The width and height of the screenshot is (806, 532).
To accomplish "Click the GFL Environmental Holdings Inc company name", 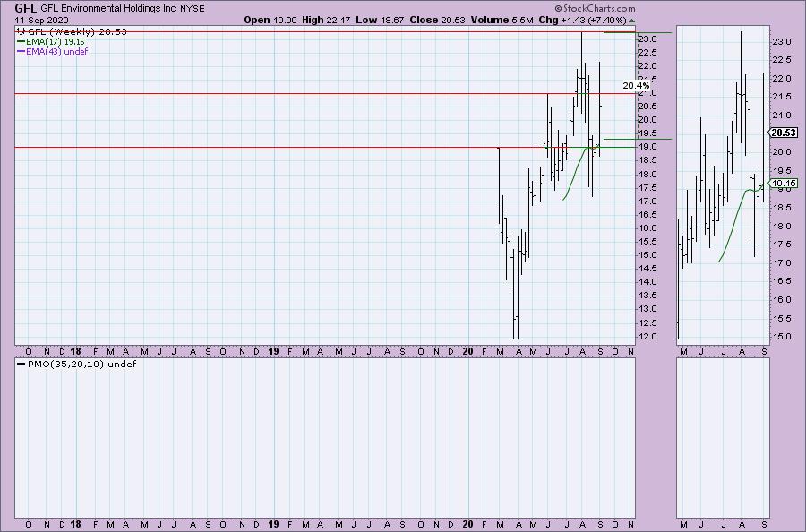I will [x=108, y=9].
